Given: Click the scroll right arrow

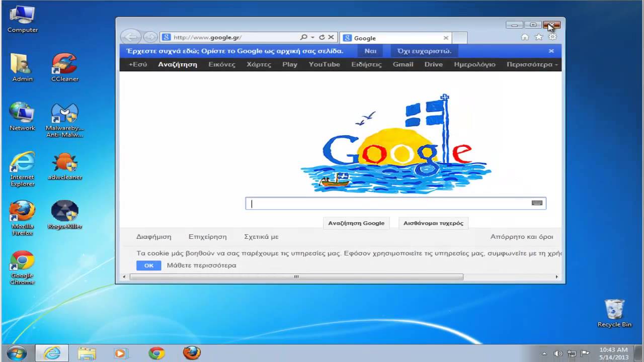Looking at the screenshot, I should (557, 277).
